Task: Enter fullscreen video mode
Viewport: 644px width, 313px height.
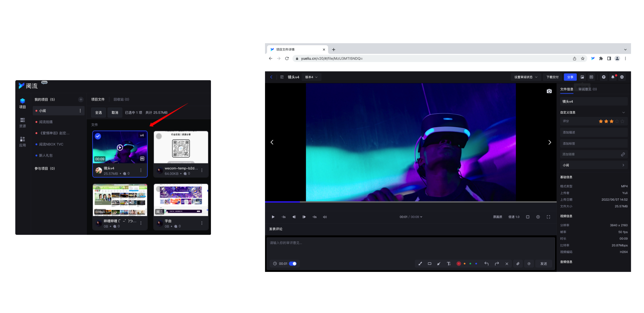Action: coord(548,217)
